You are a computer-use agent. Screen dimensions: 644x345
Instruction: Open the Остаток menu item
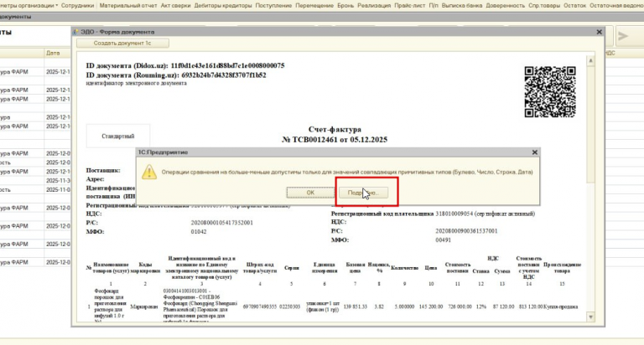point(574,5)
